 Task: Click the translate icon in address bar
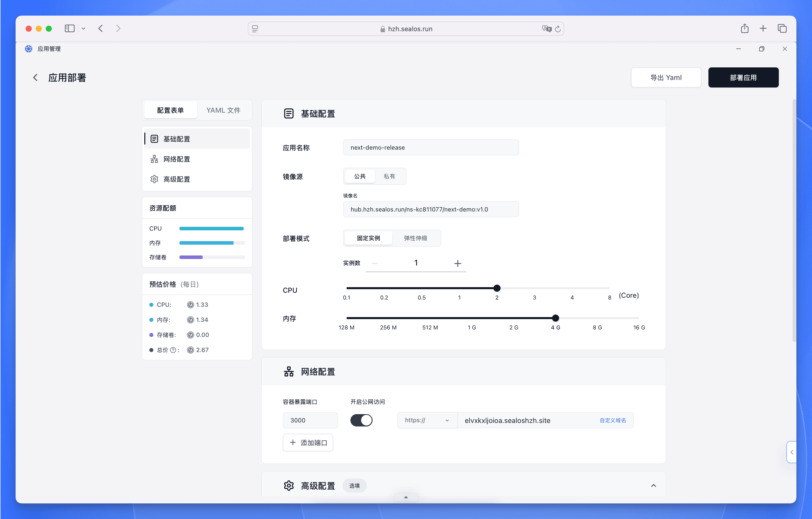click(547, 29)
